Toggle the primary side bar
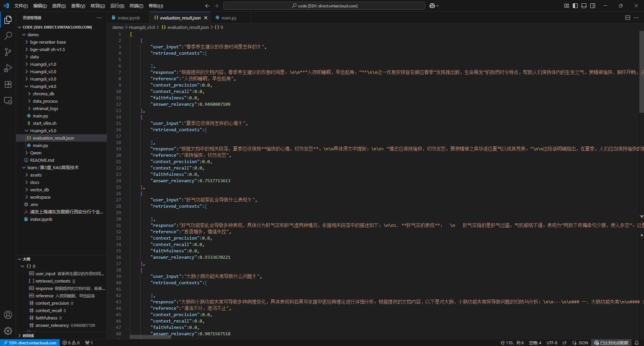 [575, 6]
